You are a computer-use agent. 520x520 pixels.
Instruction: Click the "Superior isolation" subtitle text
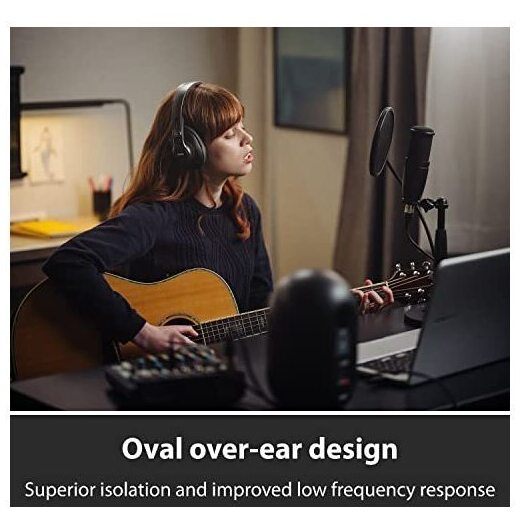(x=98, y=490)
